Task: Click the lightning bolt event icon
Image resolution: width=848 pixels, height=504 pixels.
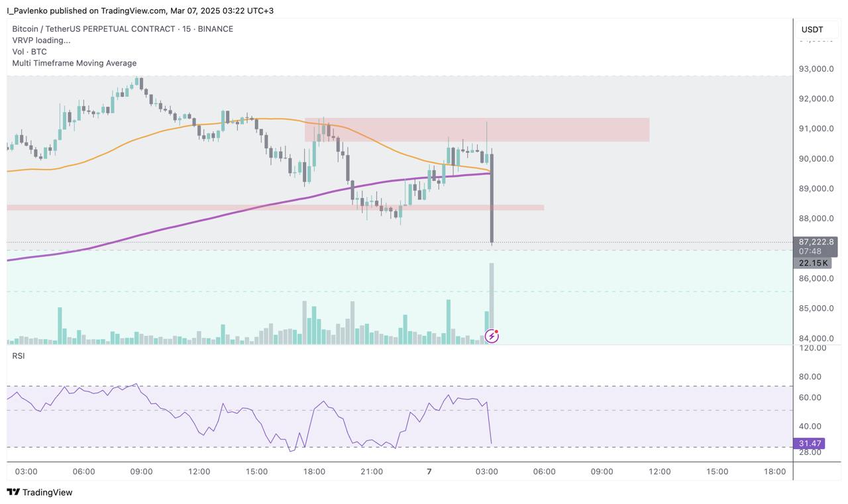Action: tap(492, 336)
